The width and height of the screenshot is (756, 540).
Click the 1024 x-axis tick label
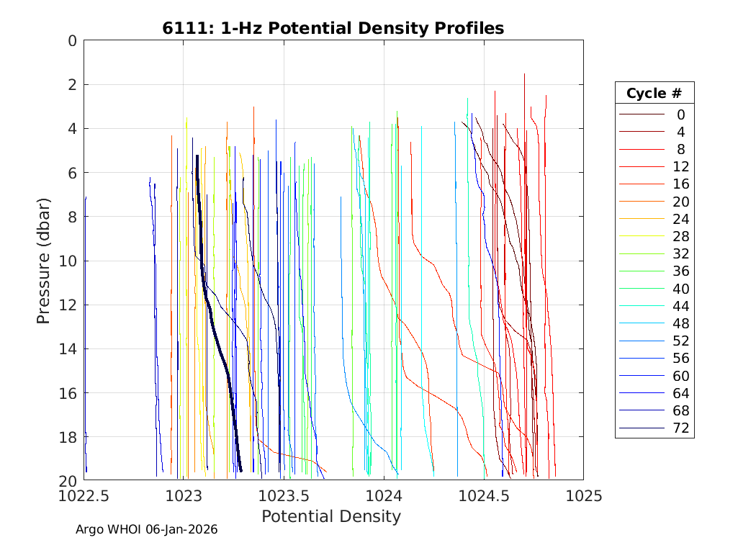click(384, 496)
